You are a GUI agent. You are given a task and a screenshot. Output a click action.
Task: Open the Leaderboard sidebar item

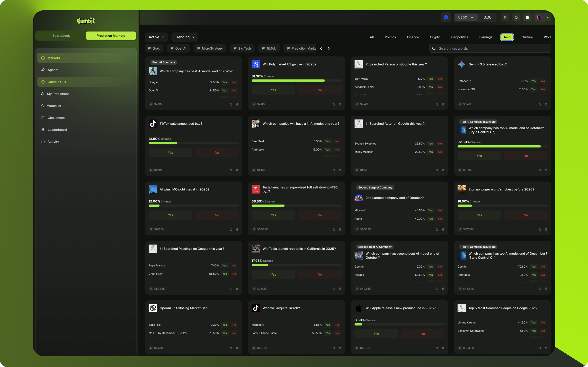click(x=86, y=130)
